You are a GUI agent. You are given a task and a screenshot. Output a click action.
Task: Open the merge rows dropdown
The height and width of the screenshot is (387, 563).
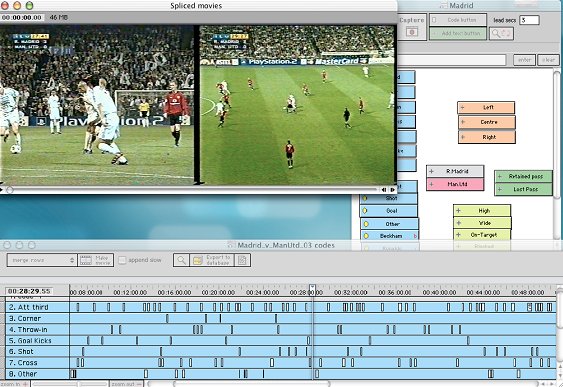42,260
